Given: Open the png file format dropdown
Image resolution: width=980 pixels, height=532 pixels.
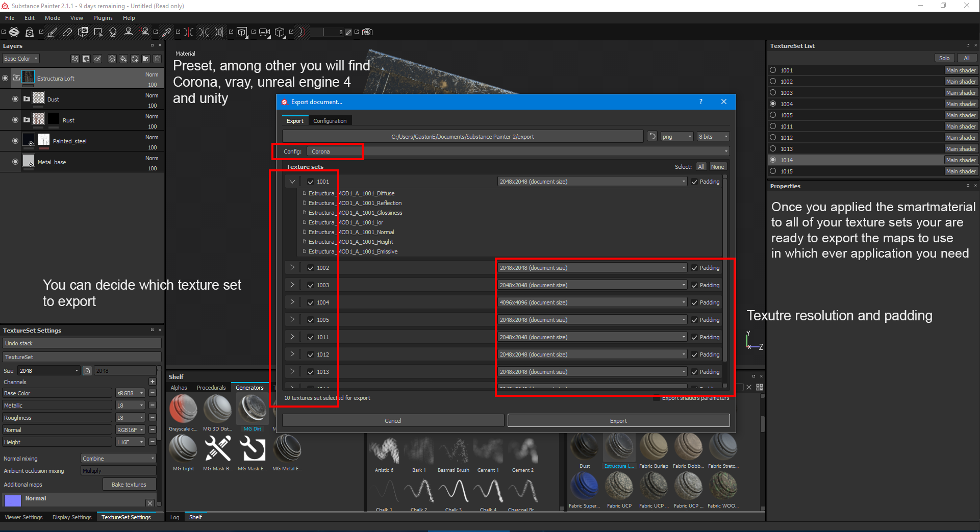Looking at the screenshot, I should 676,136.
